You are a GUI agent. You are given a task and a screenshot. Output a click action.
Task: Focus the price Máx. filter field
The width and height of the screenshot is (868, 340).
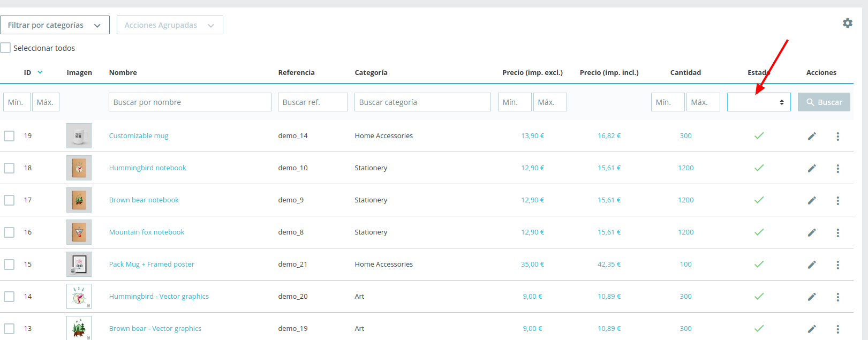click(550, 102)
